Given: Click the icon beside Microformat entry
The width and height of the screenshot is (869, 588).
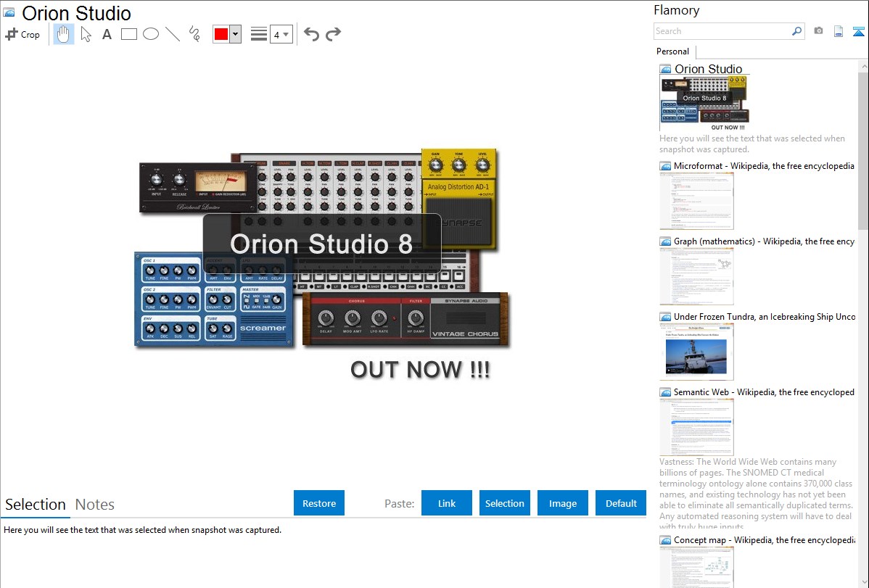Looking at the screenshot, I should (x=666, y=166).
